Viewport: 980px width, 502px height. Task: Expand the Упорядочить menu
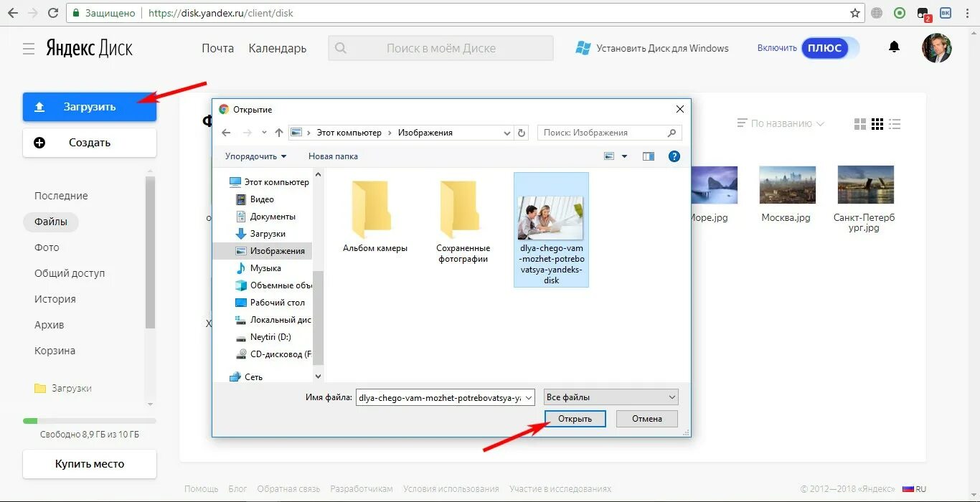pyautogui.click(x=255, y=156)
